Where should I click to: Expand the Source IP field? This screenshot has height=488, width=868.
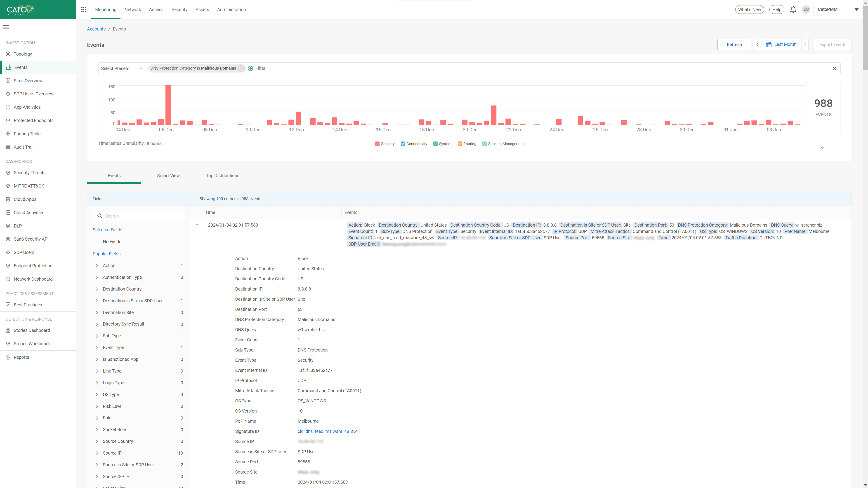click(97, 453)
